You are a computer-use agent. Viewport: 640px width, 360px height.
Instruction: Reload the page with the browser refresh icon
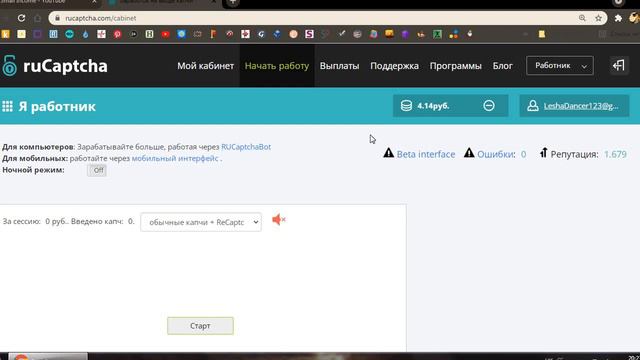21,18
